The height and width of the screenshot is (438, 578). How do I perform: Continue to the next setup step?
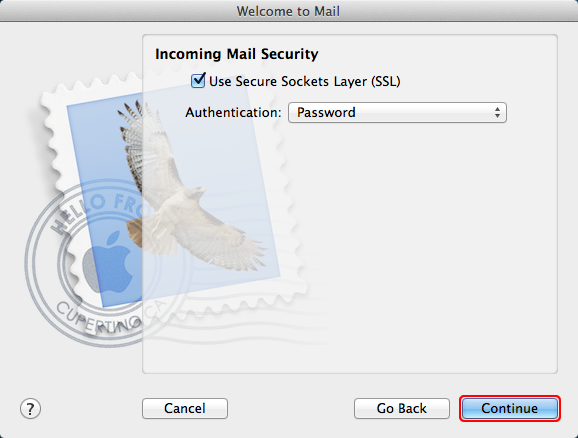pos(509,409)
